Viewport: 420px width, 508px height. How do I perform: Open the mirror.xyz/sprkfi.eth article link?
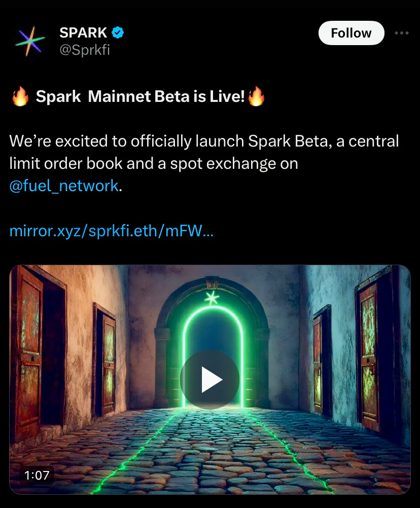[112, 231]
